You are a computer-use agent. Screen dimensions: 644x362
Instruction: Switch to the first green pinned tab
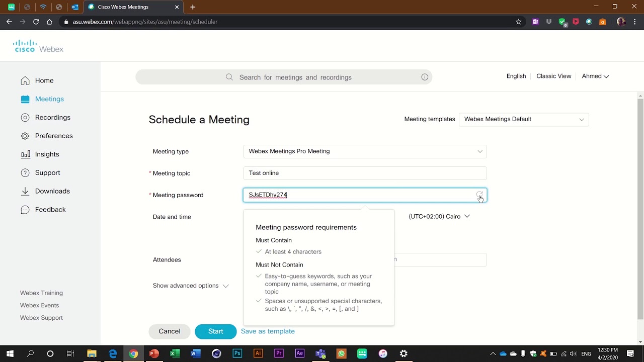(11, 7)
